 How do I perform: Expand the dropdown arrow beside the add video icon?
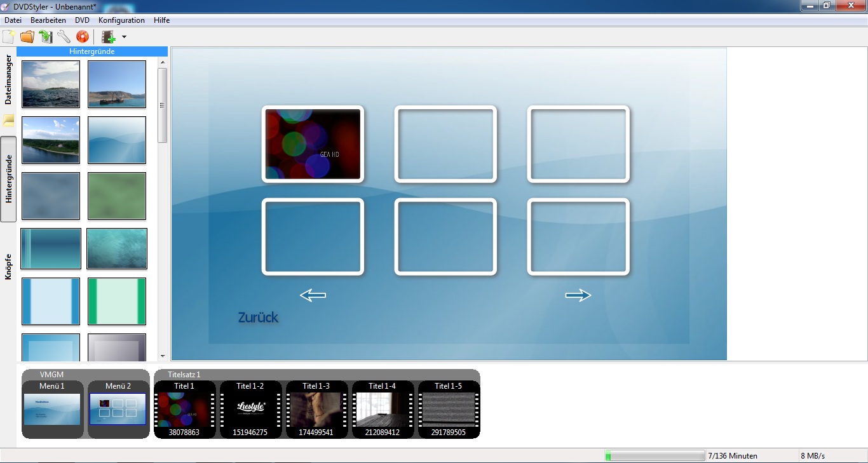tap(124, 37)
